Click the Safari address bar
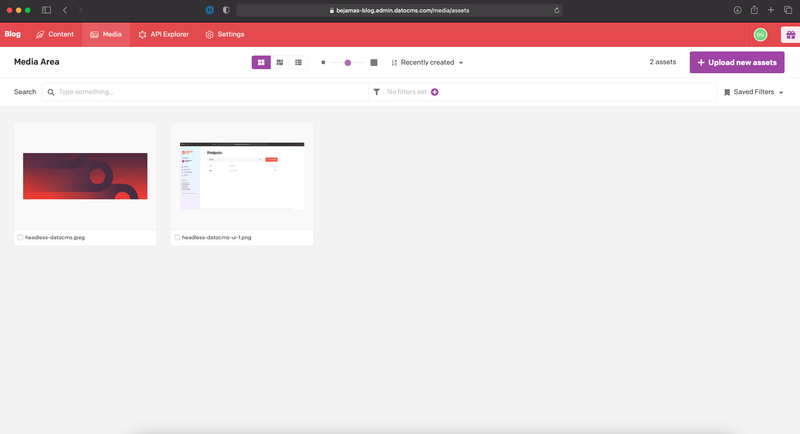This screenshot has height=434, width=800. pyautogui.click(x=399, y=10)
